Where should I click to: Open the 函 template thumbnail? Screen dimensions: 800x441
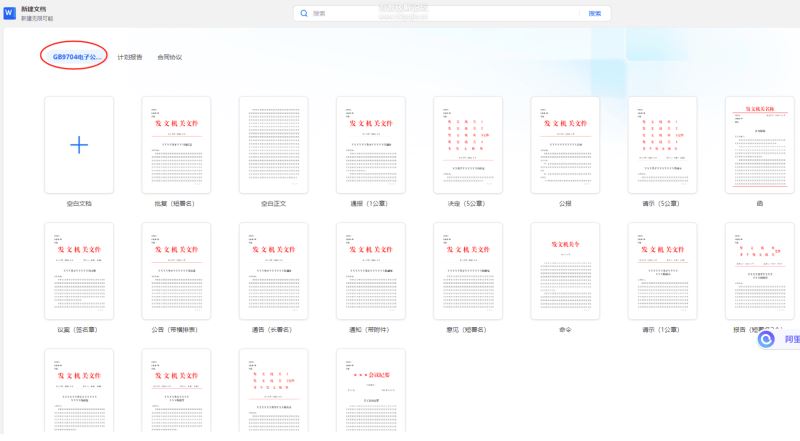759,144
